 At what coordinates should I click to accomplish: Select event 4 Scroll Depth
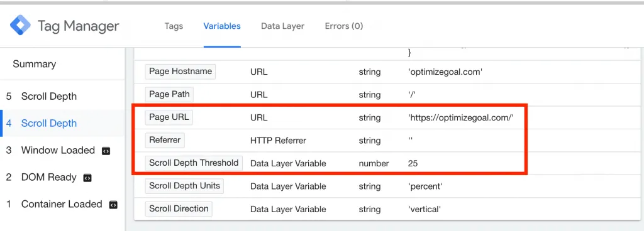tap(62, 123)
